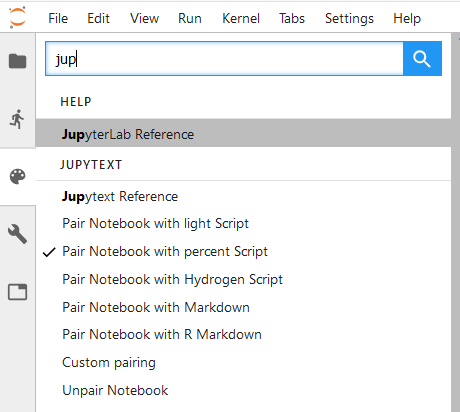Open the Run menu
460x412 pixels.
190,18
